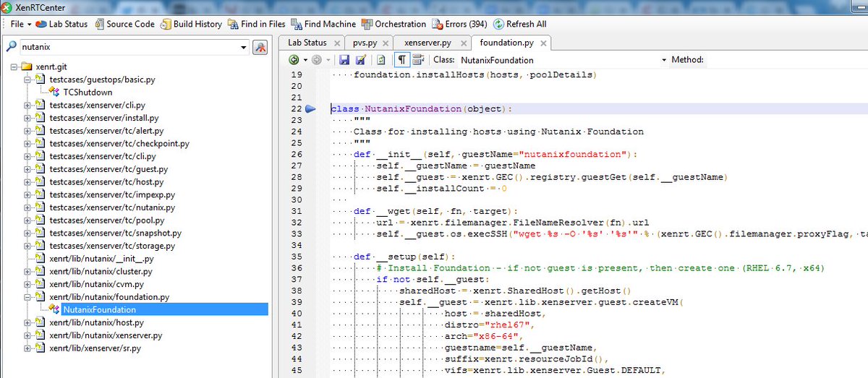Screen dimensions: 868x378
Task: Open the Lab Status view from toolbar
Action: pyautogui.click(x=61, y=24)
